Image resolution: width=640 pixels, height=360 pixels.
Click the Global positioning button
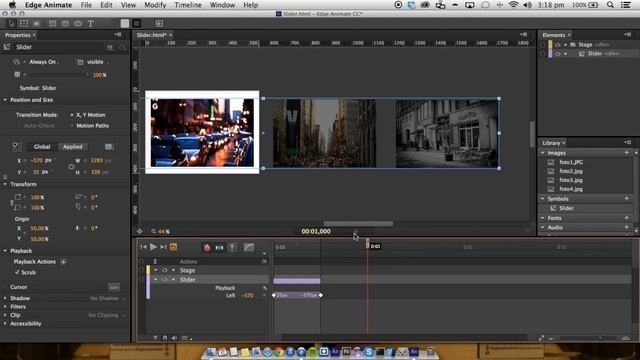tap(42, 147)
